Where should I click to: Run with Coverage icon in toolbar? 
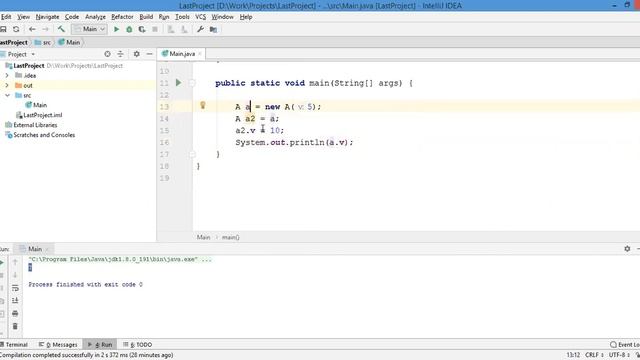click(142, 29)
